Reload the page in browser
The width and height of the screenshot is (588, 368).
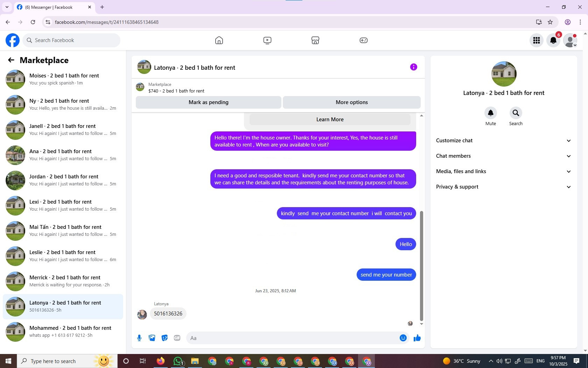click(33, 22)
